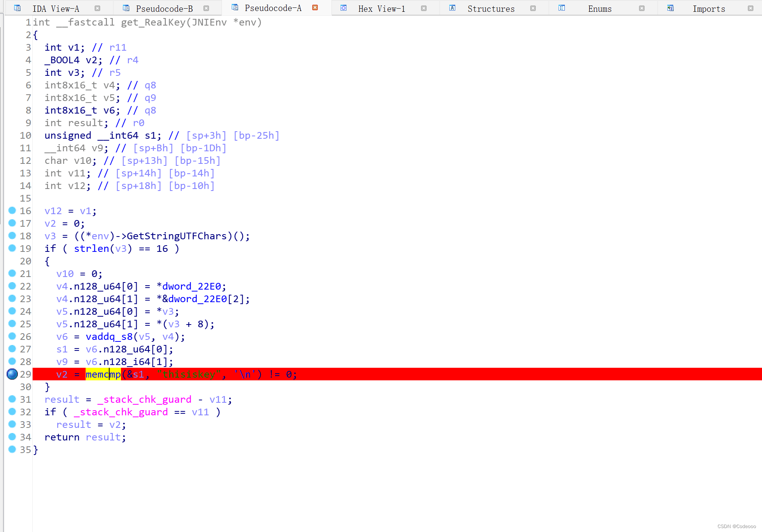Click the char v10 declaration
The width and height of the screenshot is (762, 532).
pyautogui.click(x=70, y=161)
